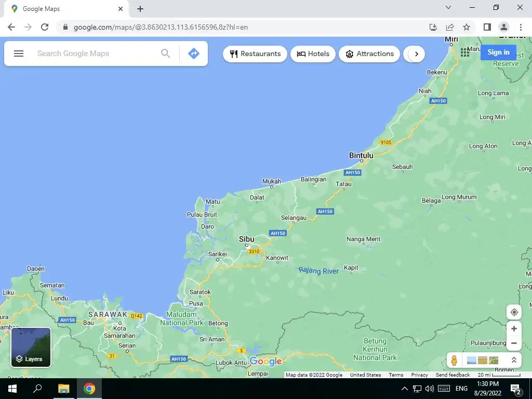Click the Nanga Merit label
The width and height of the screenshot is (532, 399).
click(x=363, y=239)
